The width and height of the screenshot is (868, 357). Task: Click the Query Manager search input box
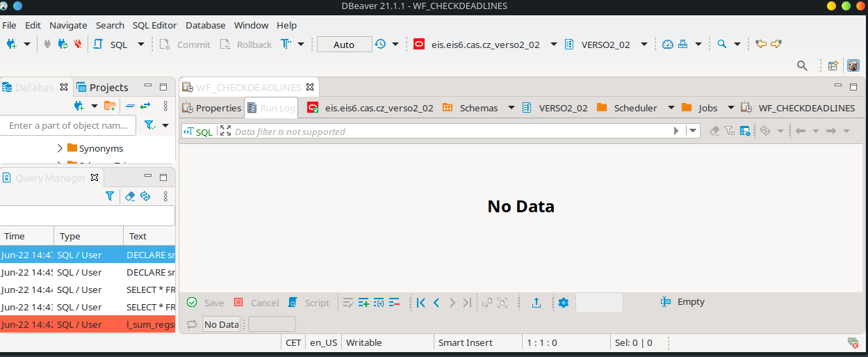pos(88,216)
